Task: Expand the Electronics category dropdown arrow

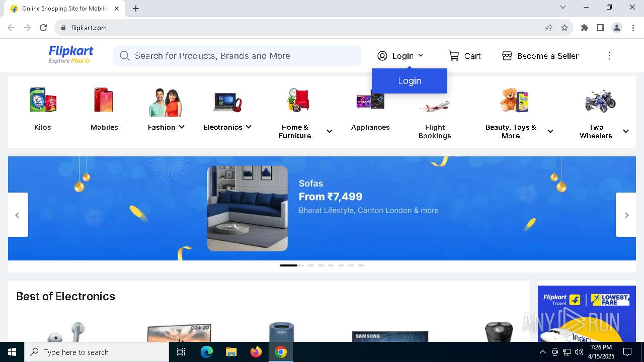Action: (249, 127)
